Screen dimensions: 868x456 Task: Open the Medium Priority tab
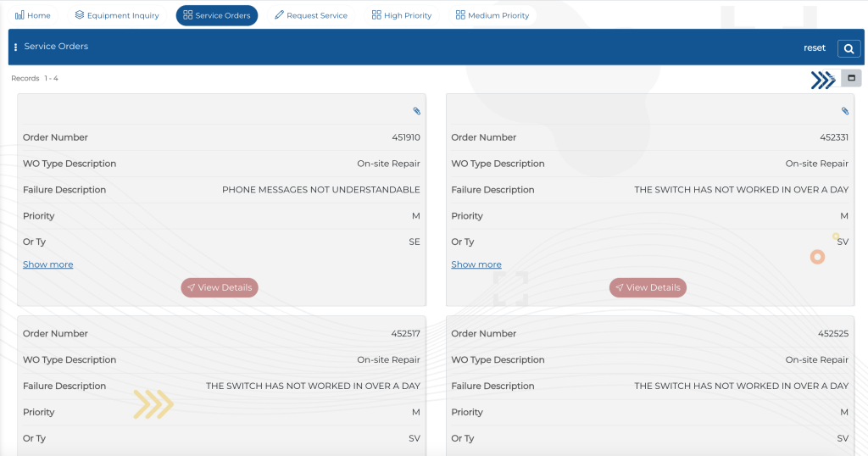tap(492, 15)
